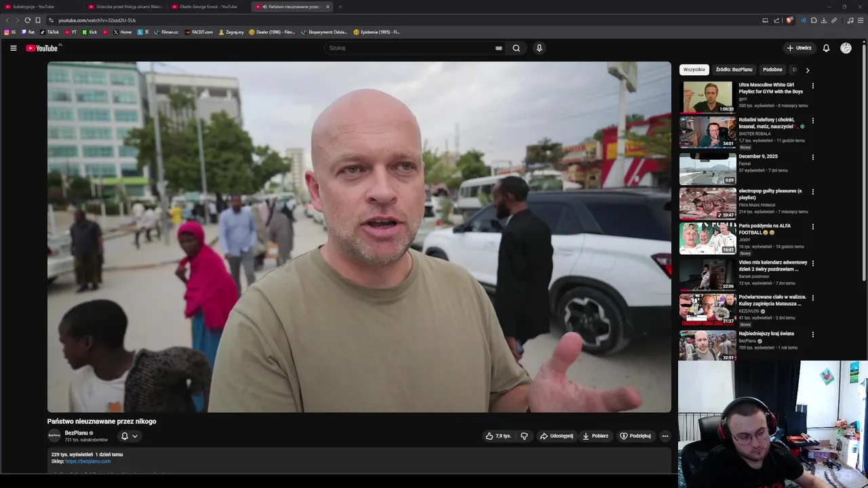Switch to Subskrypcje - YouTube tab
The width and height of the screenshot is (868, 488).
(41, 7)
